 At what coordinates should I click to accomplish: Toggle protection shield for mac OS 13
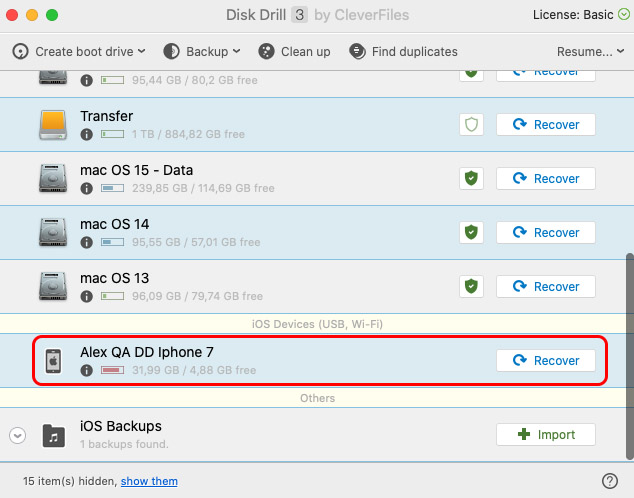[x=471, y=286]
